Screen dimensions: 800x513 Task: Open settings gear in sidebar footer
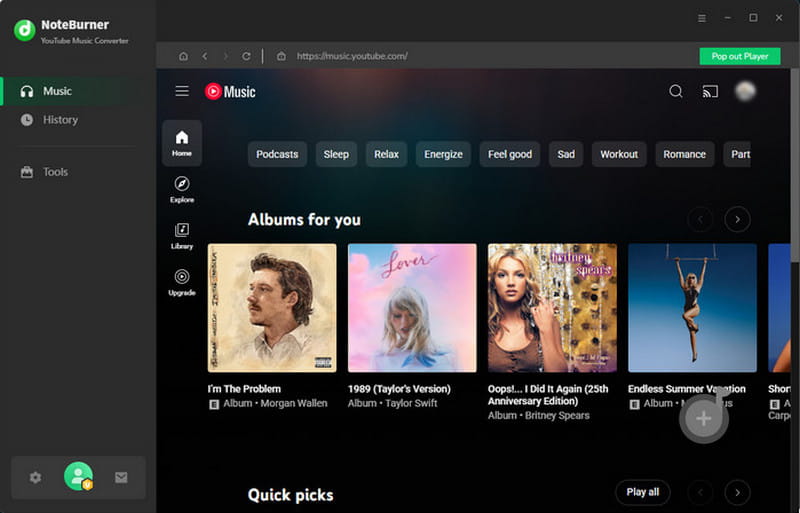click(35, 478)
